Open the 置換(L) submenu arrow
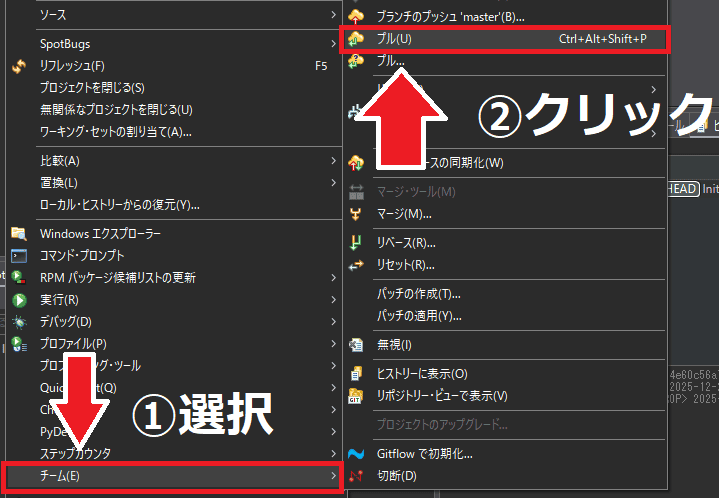719x498 pixels. pos(333,183)
